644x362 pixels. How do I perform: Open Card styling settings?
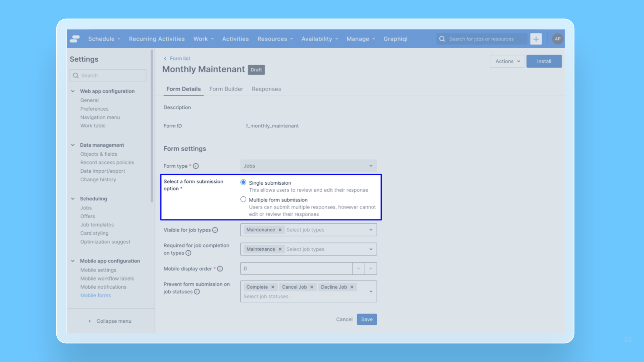point(95,233)
